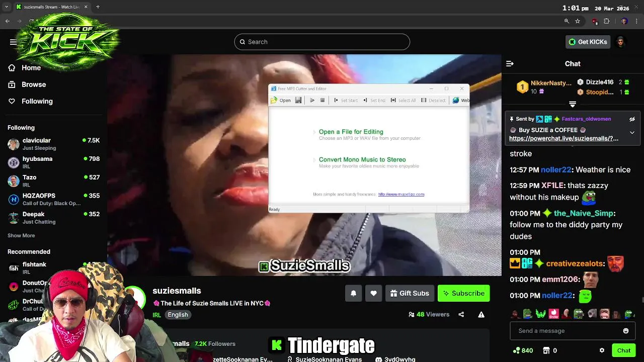
Task: Open the www.musetips.com link
Action: click(x=401, y=194)
